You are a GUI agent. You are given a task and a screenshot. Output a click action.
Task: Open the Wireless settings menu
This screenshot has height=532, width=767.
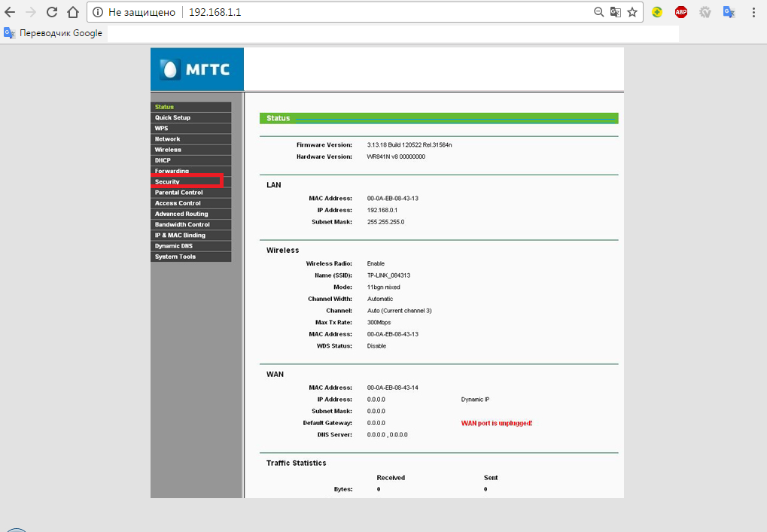point(168,150)
